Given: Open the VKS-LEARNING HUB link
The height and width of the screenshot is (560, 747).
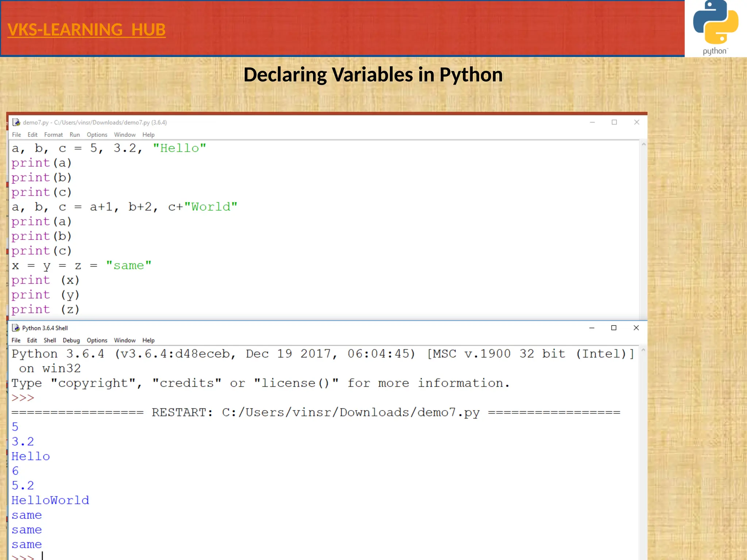Looking at the screenshot, I should point(86,30).
